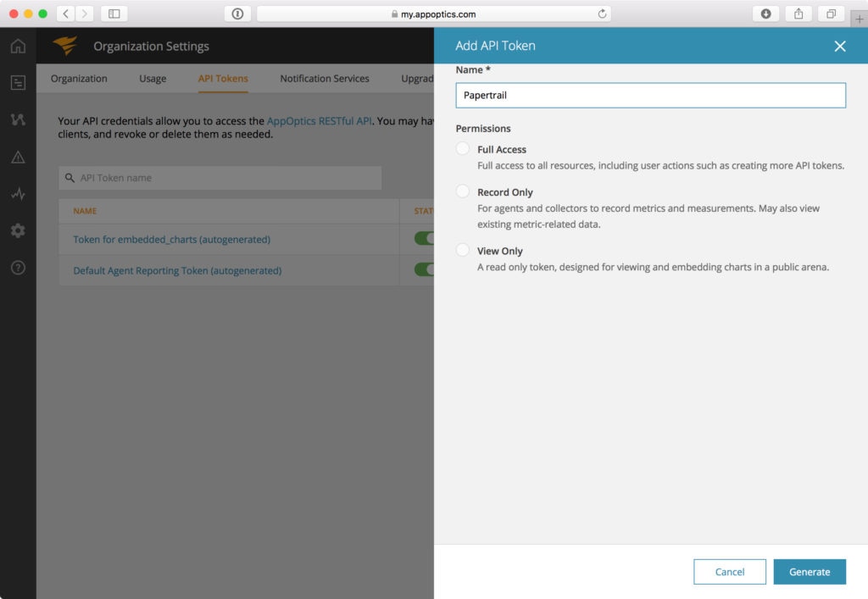This screenshot has width=868, height=599.
Task: Open the Metrics pulse icon in sidebar
Action: (x=18, y=194)
